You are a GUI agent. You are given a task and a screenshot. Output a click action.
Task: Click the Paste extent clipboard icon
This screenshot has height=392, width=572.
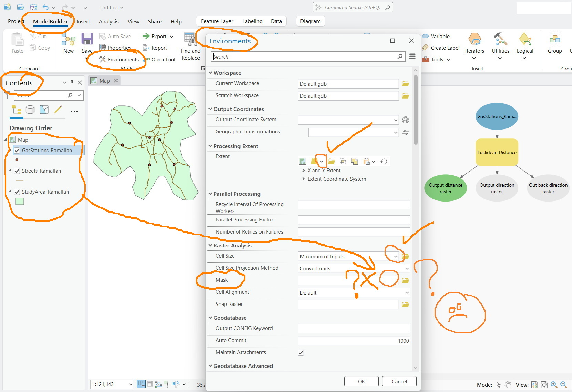tap(366, 161)
